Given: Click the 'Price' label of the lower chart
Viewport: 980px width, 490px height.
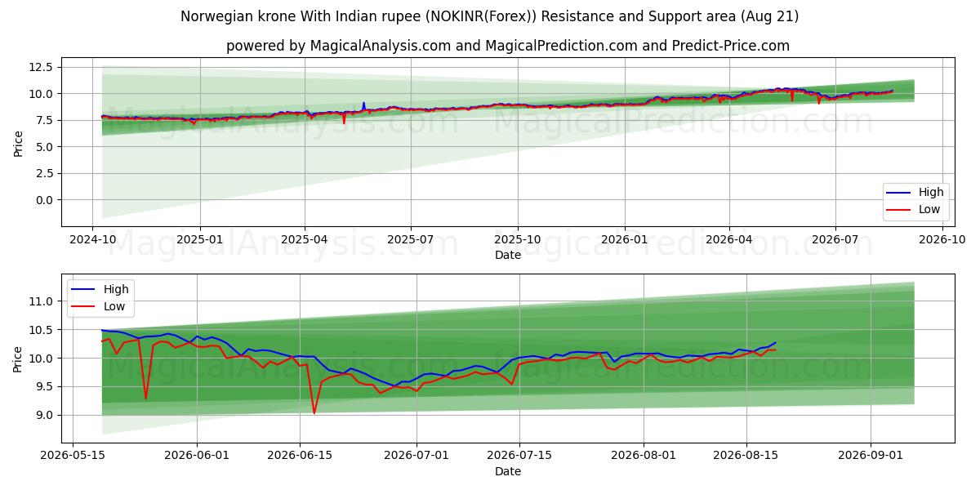Looking at the screenshot, I should (x=18, y=359).
